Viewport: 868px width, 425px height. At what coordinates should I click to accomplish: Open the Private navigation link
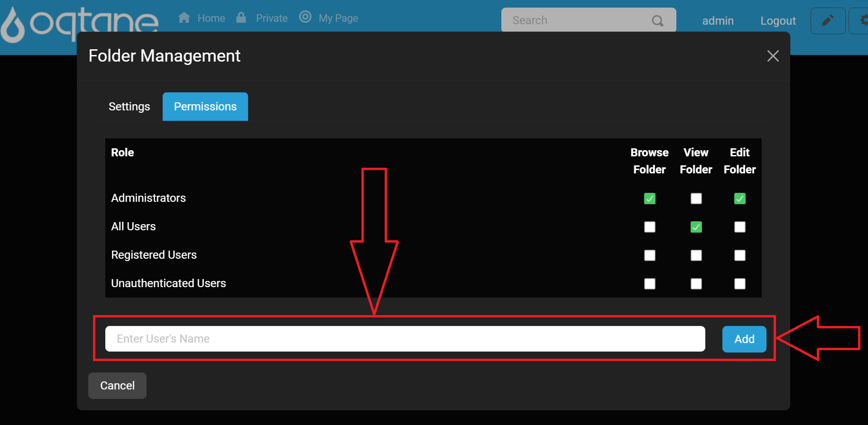[272, 18]
